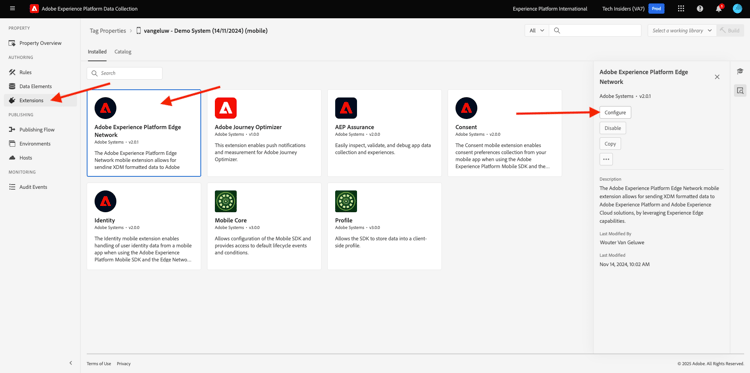Click the Copy button

tap(610, 143)
